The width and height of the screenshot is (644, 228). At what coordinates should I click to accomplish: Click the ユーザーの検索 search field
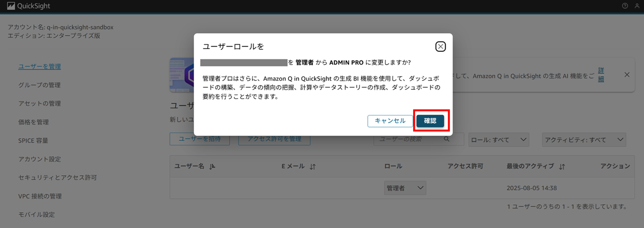point(419,139)
